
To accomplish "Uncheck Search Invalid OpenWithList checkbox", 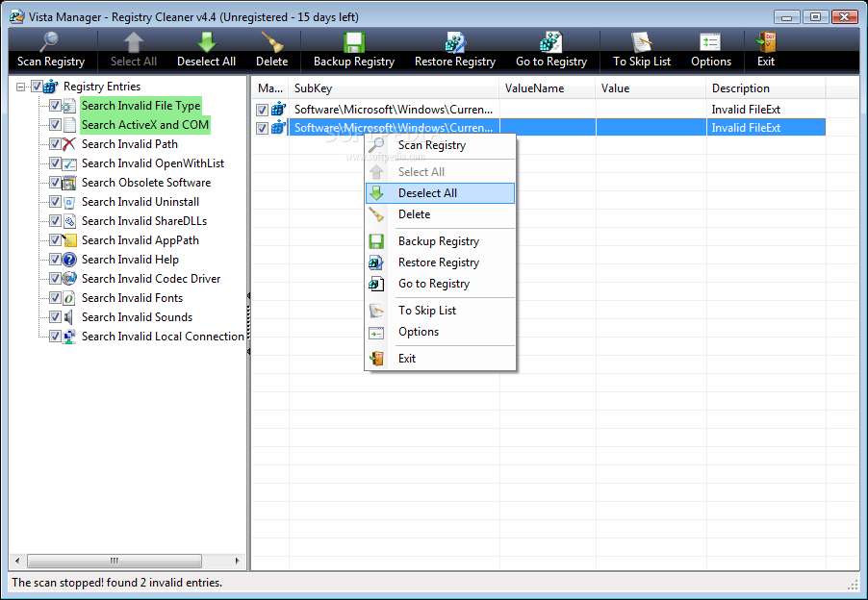I will 55,163.
